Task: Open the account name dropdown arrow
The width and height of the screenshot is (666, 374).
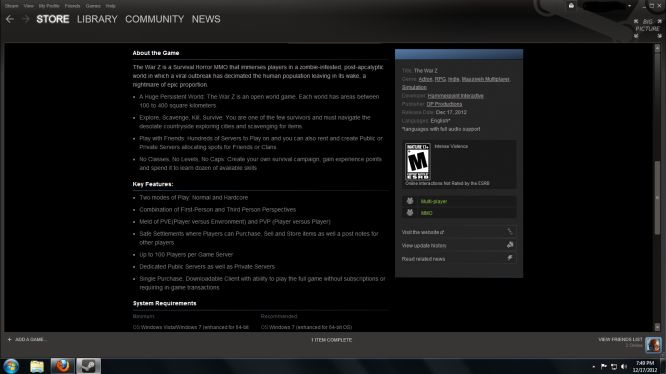Action: pyautogui.click(x=629, y=6)
